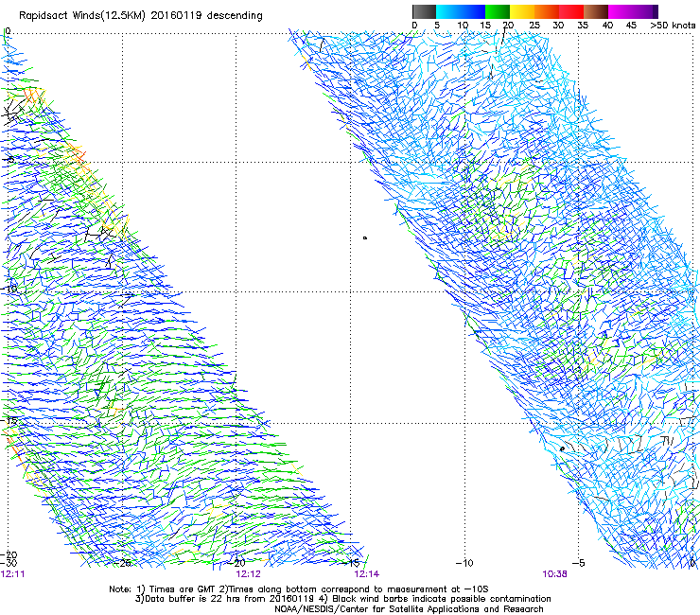700x615 pixels.
Task: Select the magenta 40-45 knots legend swatch
Action: click(621, 11)
